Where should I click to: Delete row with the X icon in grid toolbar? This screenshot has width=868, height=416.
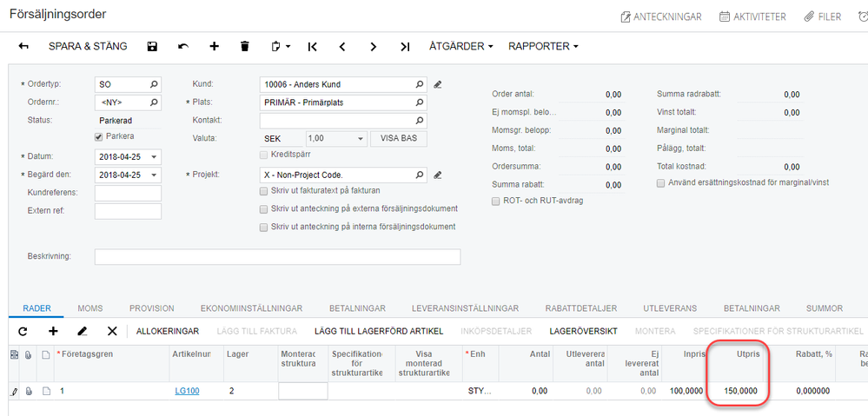point(111,331)
